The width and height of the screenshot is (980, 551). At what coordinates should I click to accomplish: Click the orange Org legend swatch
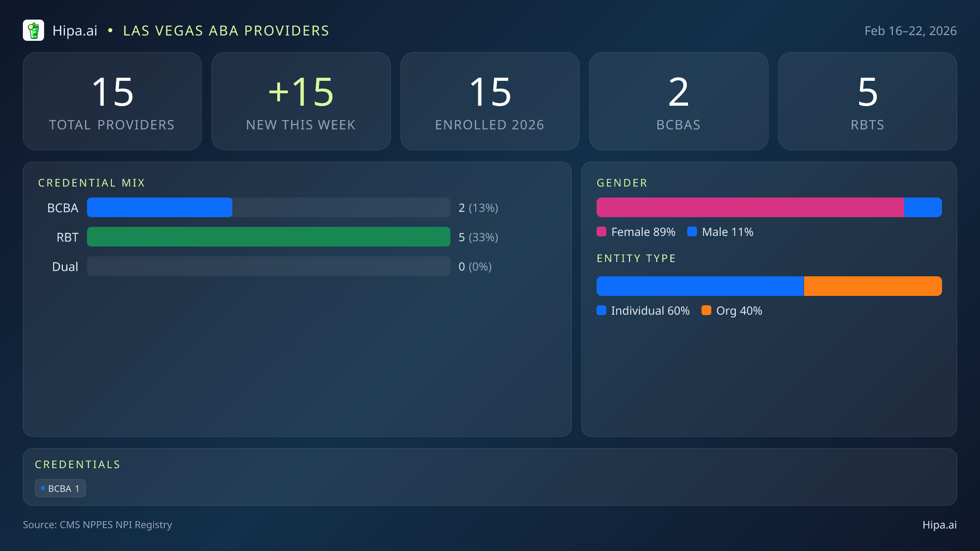coord(706,311)
